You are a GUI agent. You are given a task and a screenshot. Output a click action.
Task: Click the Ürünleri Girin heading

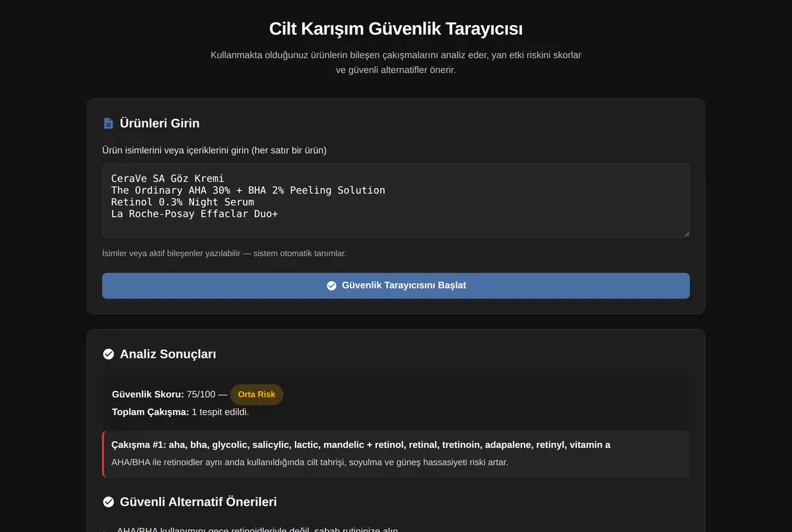click(x=160, y=123)
